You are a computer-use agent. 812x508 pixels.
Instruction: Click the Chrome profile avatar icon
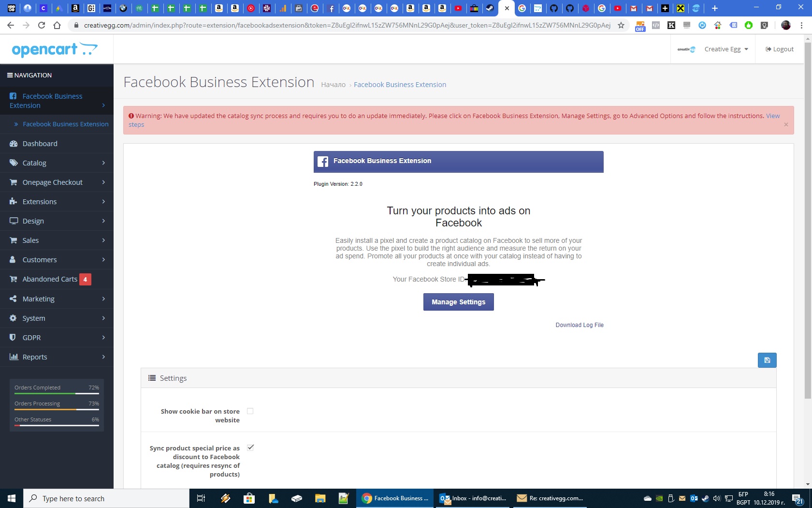point(786,25)
